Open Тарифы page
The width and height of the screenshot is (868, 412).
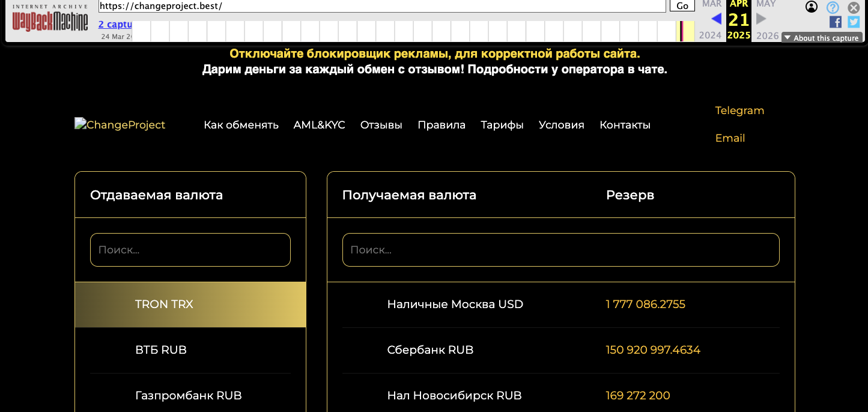502,125
